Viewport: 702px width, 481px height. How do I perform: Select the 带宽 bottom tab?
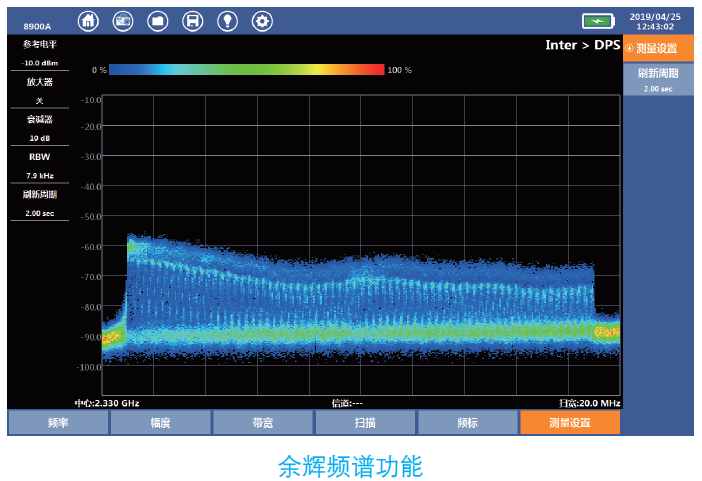(x=262, y=423)
